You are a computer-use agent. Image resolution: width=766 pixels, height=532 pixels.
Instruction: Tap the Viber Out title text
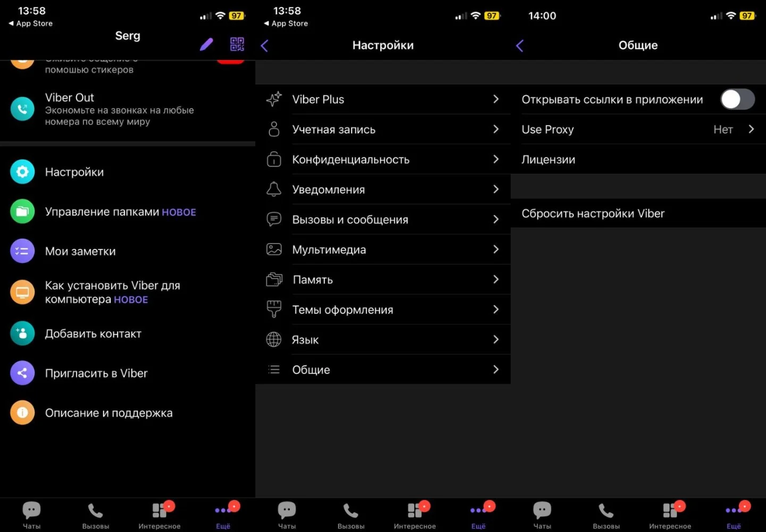tap(69, 97)
